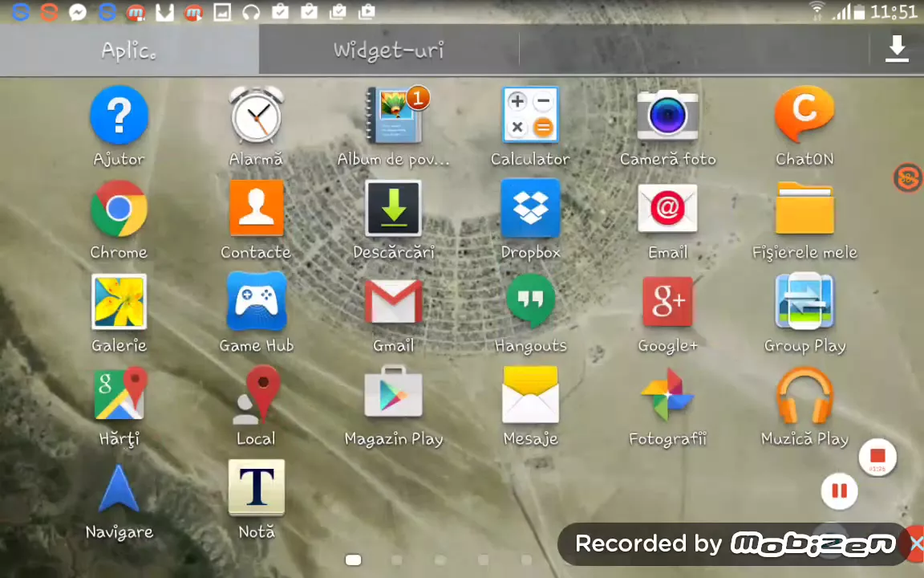Go to the third app page indicator
This screenshot has height=578, width=924.
440,560
